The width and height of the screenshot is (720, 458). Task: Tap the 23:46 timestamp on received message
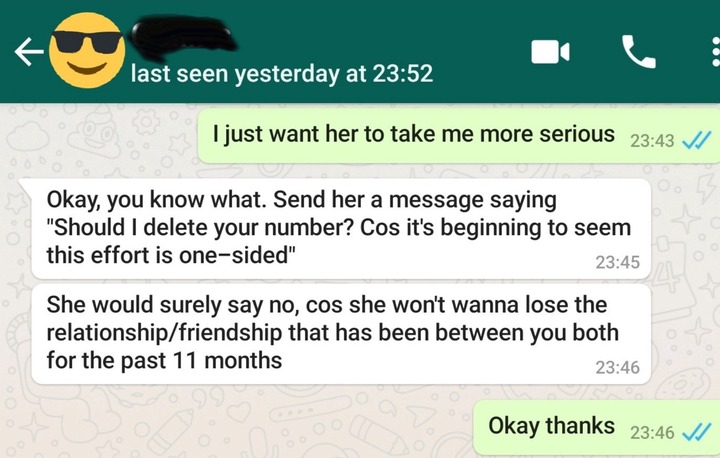tap(617, 368)
